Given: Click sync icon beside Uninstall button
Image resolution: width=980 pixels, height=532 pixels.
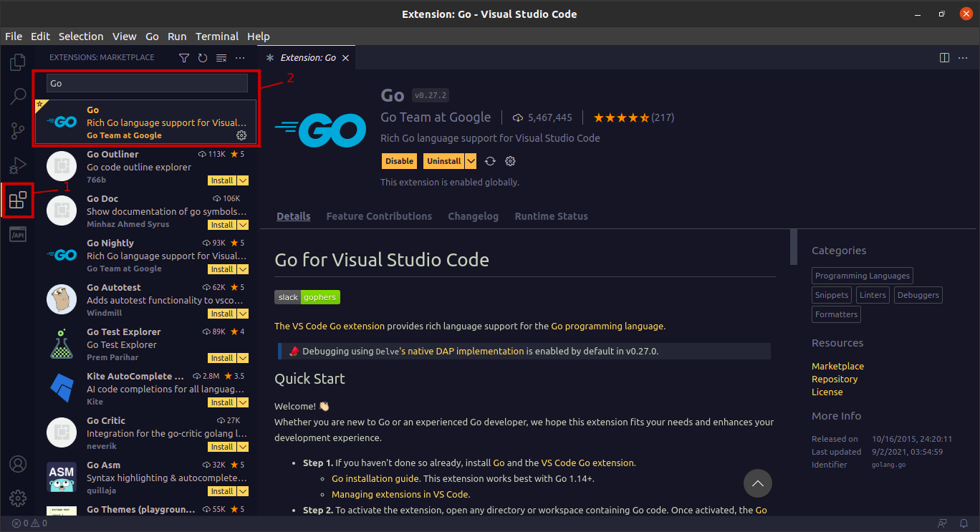Looking at the screenshot, I should click(491, 161).
